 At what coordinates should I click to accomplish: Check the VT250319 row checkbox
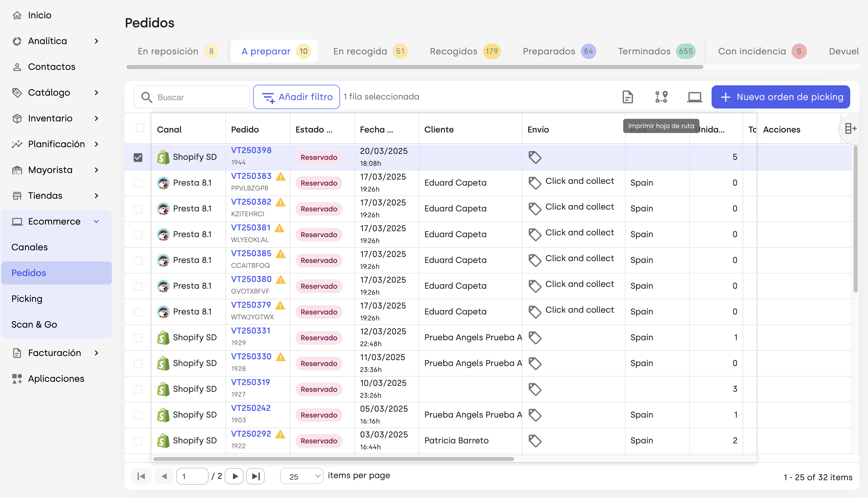coord(138,389)
